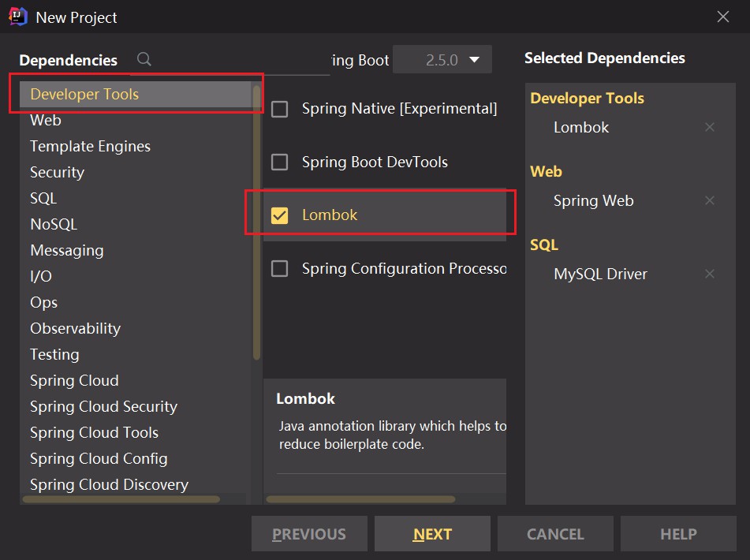Open Template Engines category
This screenshot has width=750, height=560.
point(136,147)
